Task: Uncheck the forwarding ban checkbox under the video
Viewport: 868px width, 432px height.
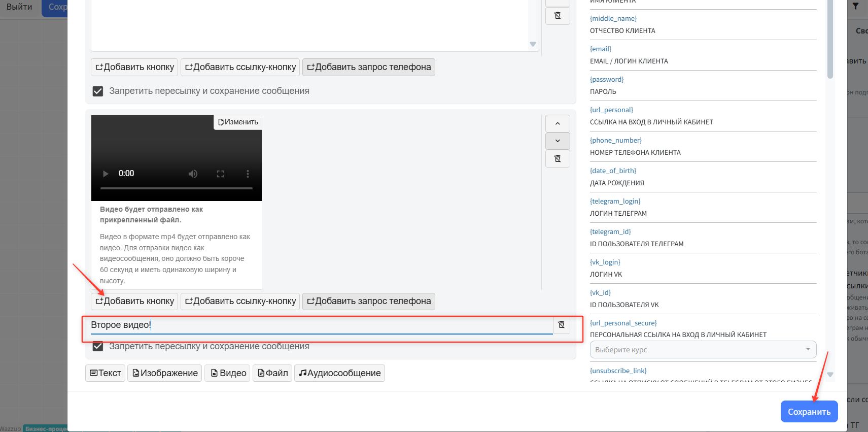Action: [x=98, y=346]
